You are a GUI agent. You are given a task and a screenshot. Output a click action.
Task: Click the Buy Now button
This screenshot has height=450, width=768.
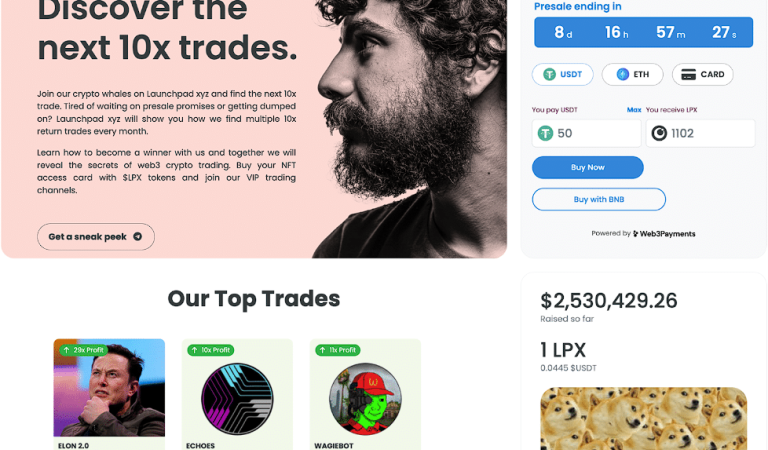[x=588, y=167]
